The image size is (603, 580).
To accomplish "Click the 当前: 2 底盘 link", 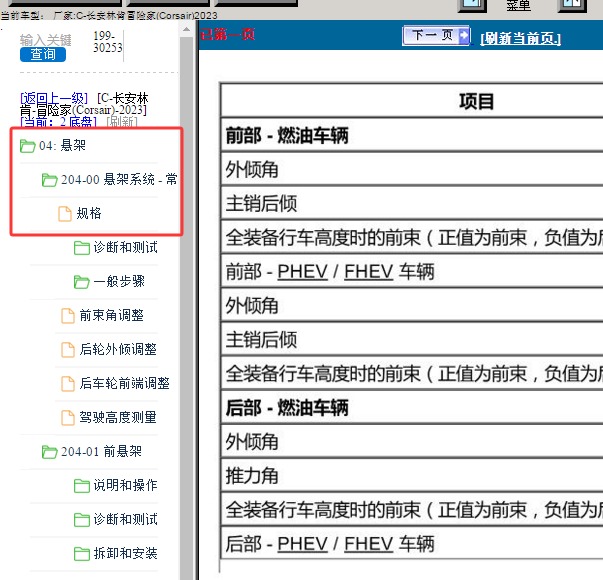I will (58, 122).
